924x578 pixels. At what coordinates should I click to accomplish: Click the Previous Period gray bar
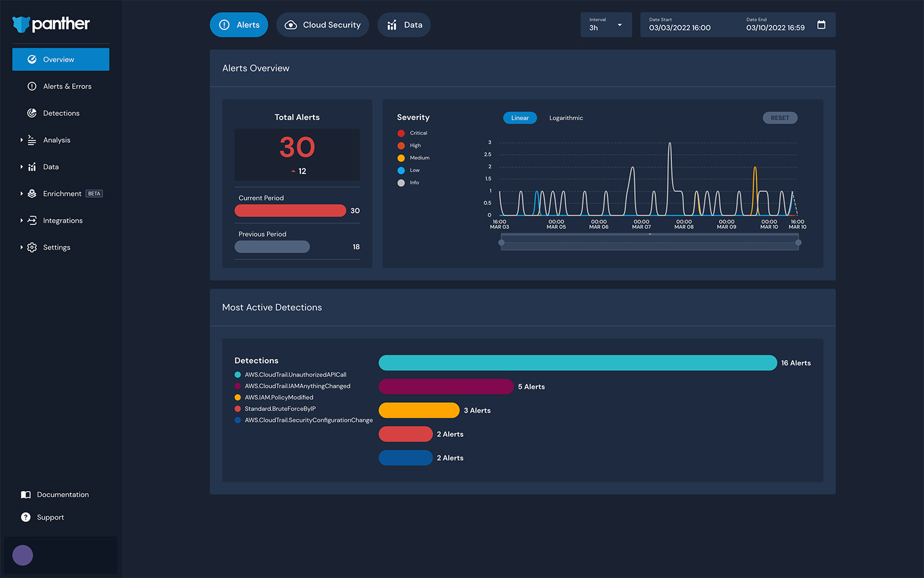272,247
